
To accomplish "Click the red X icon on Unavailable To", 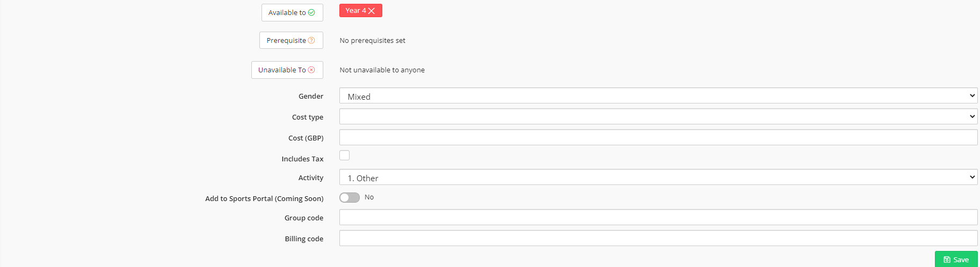I will pyautogui.click(x=311, y=70).
